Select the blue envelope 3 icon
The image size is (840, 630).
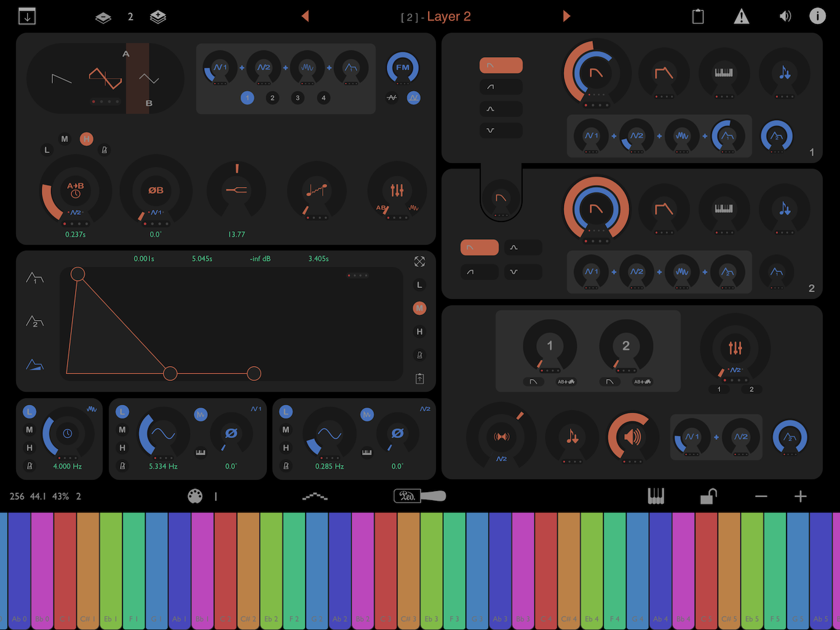(x=35, y=365)
